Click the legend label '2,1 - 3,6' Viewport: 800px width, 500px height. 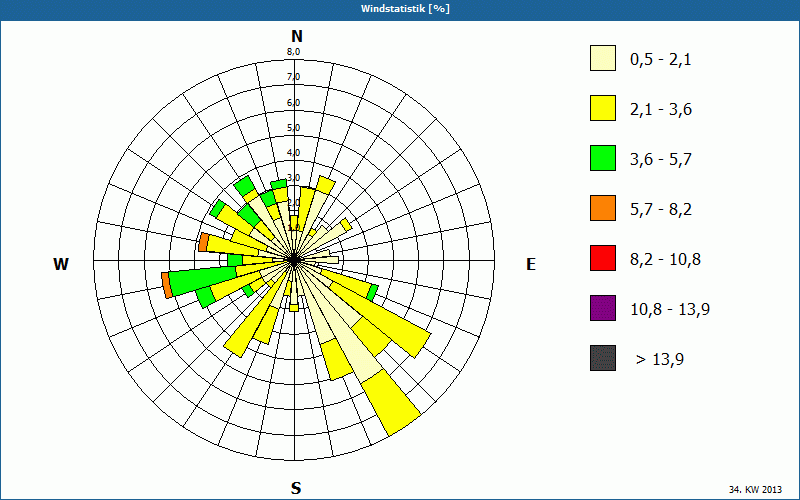coord(661,110)
